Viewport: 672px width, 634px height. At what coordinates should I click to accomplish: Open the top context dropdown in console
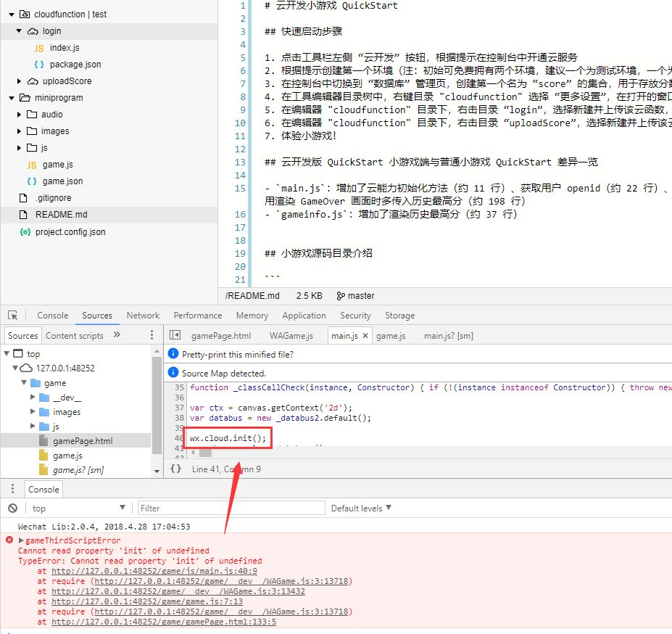tap(79, 509)
